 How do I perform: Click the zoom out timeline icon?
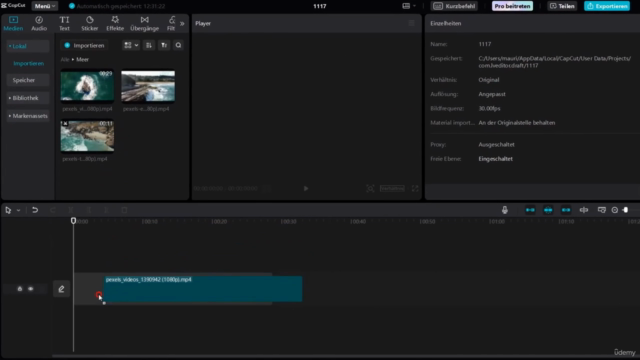[x=615, y=210]
